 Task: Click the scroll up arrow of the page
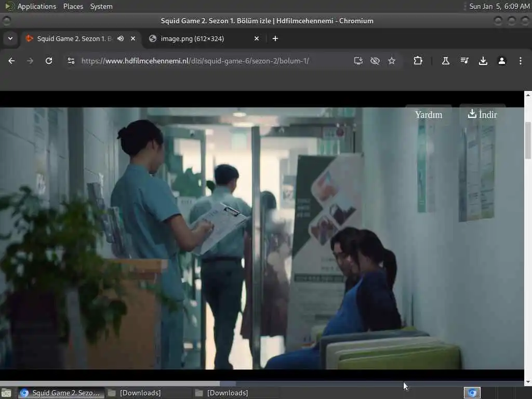point(528,95)
